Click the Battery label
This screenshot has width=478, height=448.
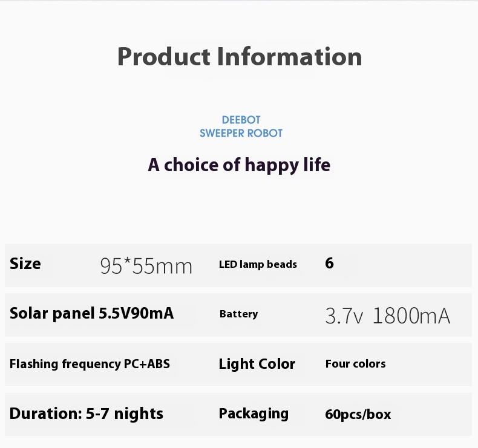click(x=238, y=314)
